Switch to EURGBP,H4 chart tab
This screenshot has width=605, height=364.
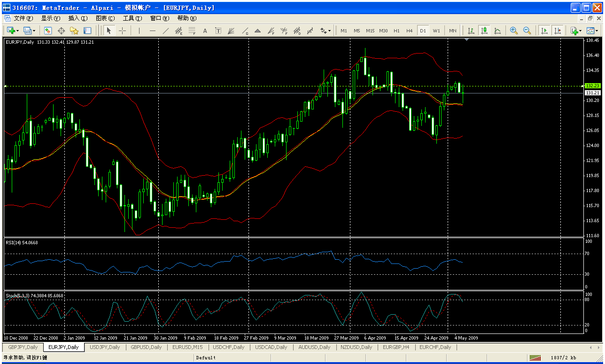pos(396,347)
